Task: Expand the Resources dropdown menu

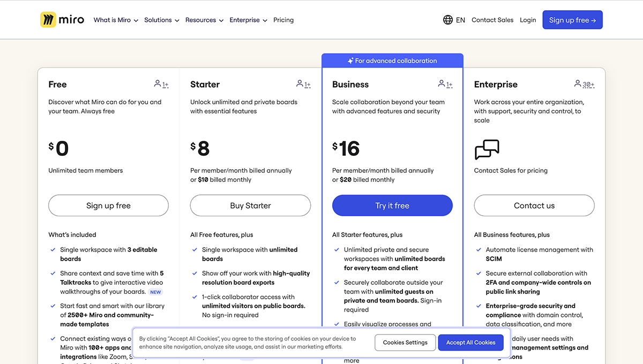Action: click(x=204, y=20)
